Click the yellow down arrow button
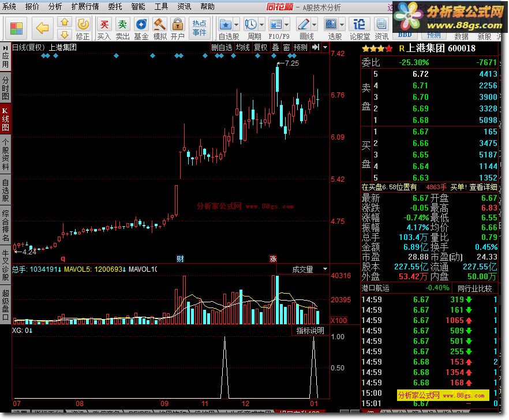Image resolution: width=509 pixels, height=420 pixels. [65, 35]
